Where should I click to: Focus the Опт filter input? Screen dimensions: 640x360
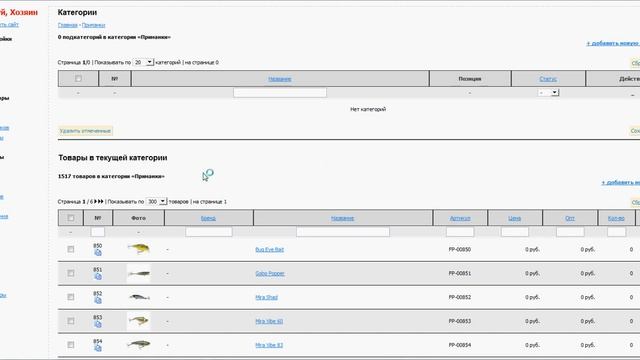coord(570,232)
